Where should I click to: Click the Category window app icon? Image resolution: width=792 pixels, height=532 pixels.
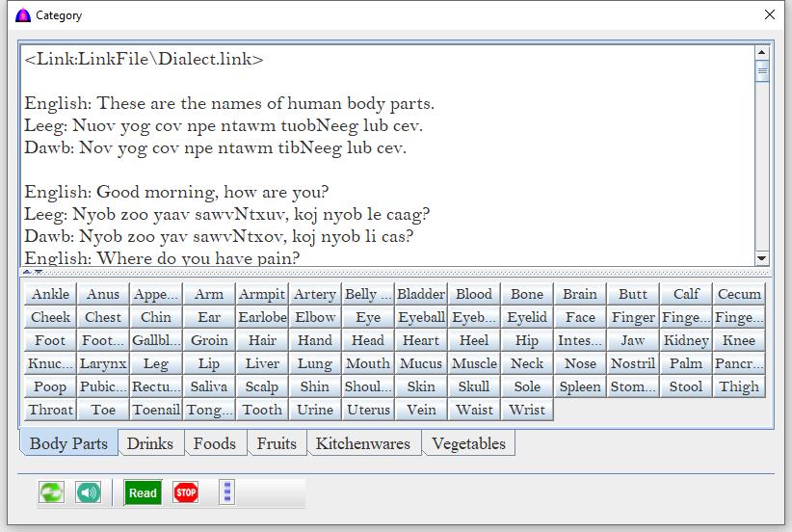[x=23, y=15]
